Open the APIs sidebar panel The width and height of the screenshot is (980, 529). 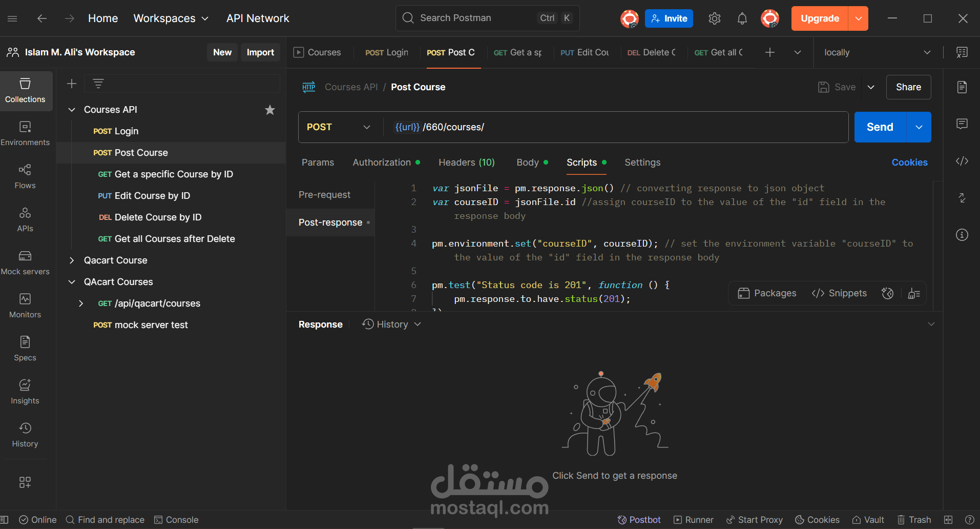click(x=25, y=220)
